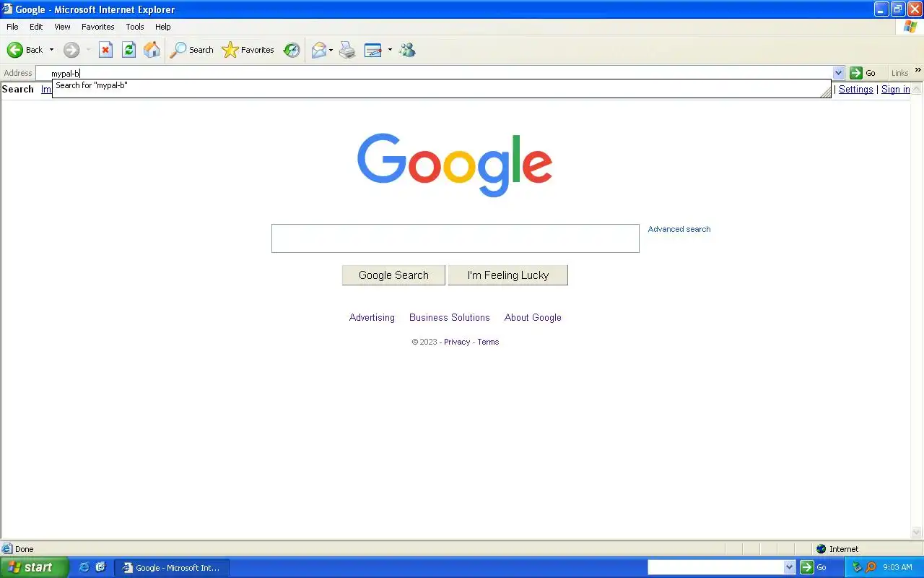Click the Mail envelope icon

pos(319,50)
